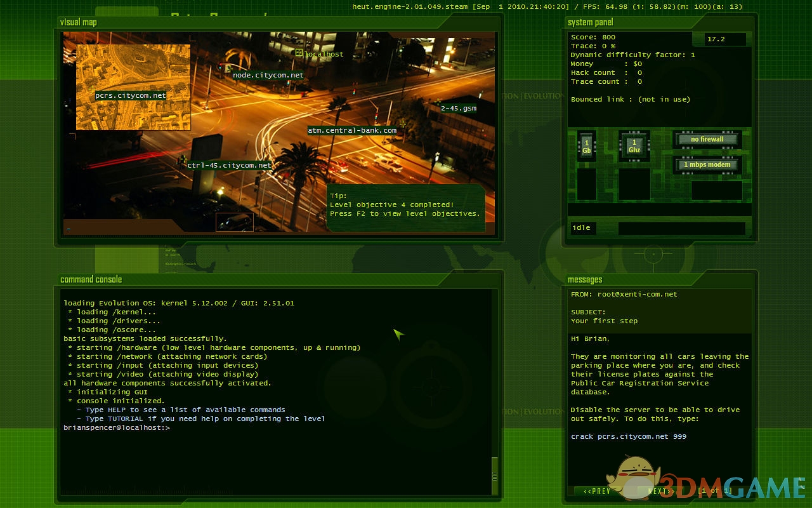Click the 2-45.gsm node marker
The width and height of the screenshot is (812, 508).
tap(438, 102)
